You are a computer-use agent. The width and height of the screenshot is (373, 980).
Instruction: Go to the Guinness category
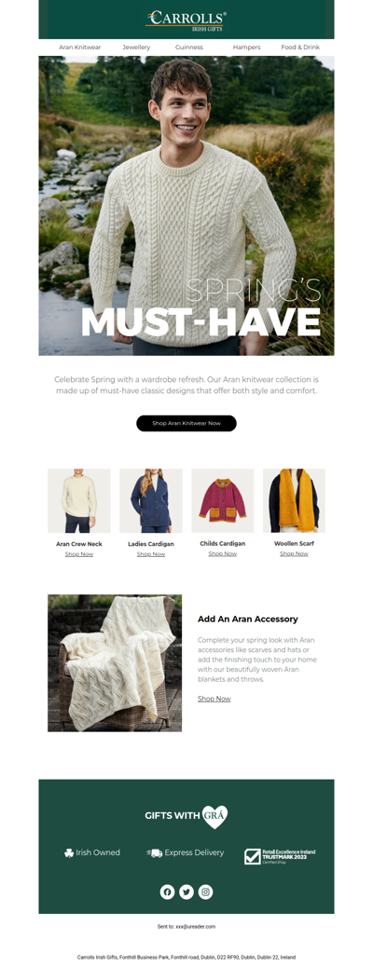[x=189, y=48]
